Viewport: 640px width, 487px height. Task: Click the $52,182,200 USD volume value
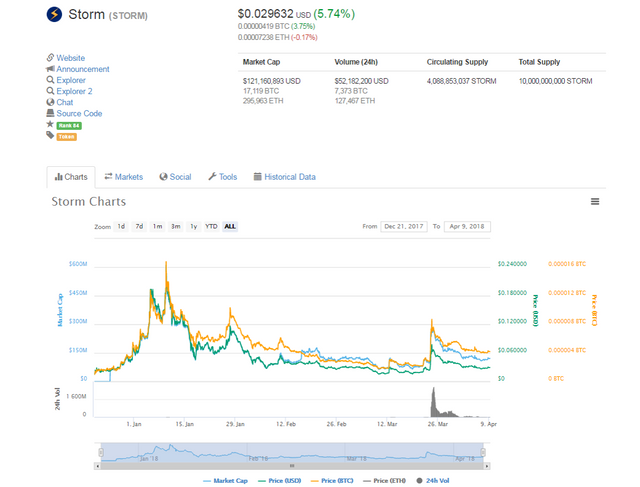362,81
